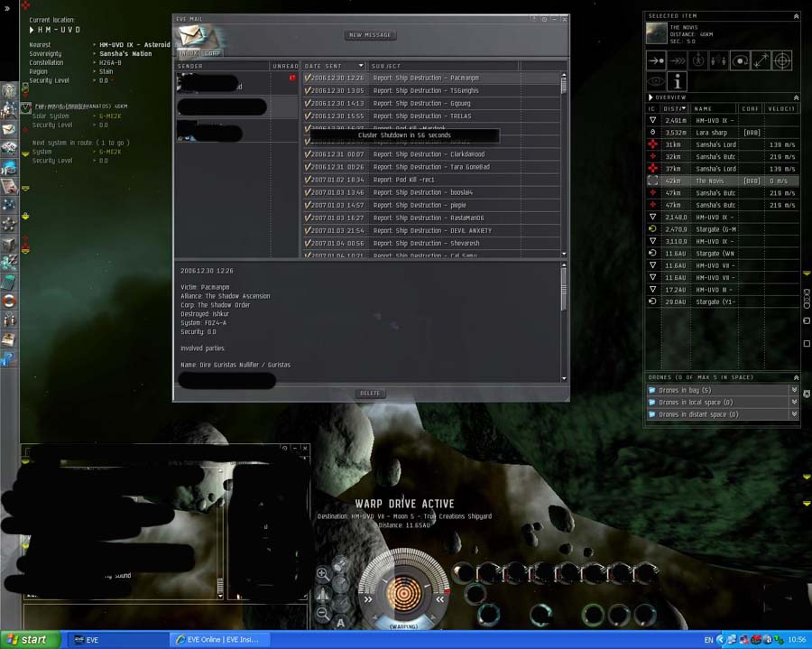
Task: Open the assets cube icon in sidebar
Action: [x=9, y=244]
